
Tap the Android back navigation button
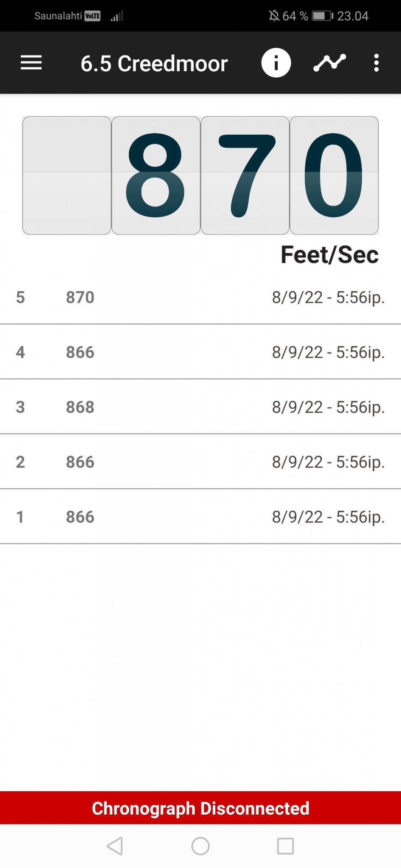coord(115,846)
